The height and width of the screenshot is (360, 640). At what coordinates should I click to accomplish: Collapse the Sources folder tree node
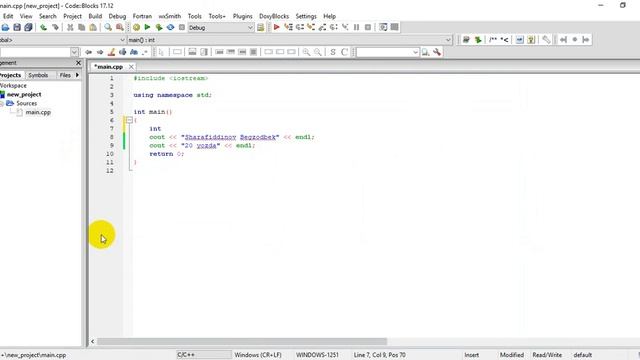click(x=2, y=104)
